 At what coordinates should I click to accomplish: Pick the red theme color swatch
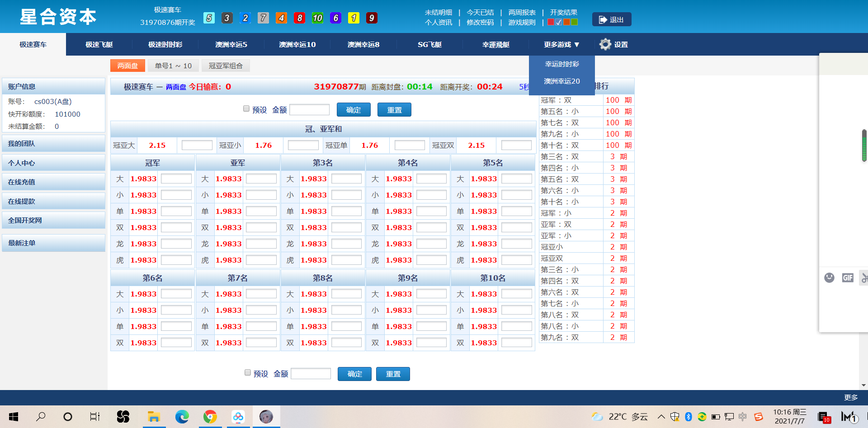pyautogui.click(x=551, y=22)
